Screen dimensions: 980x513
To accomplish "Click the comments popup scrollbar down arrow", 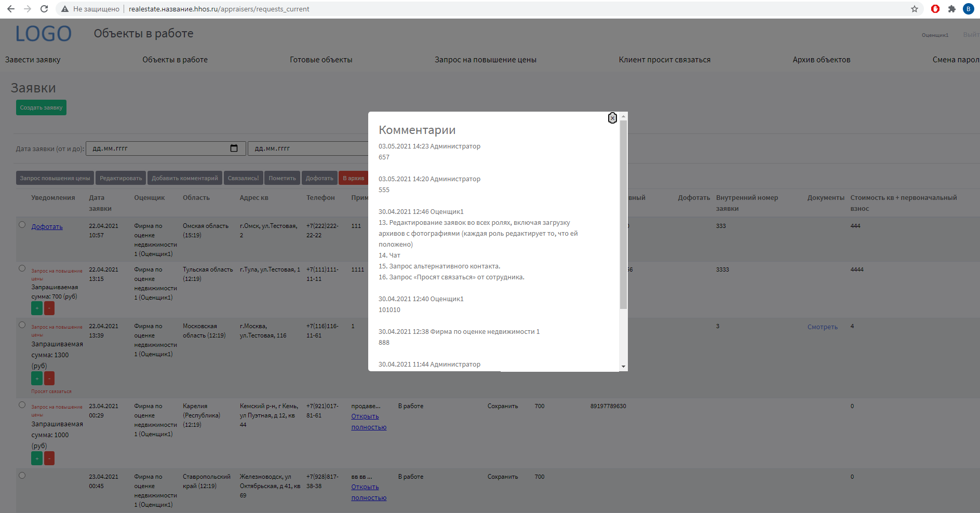I will tap(623, 367).
